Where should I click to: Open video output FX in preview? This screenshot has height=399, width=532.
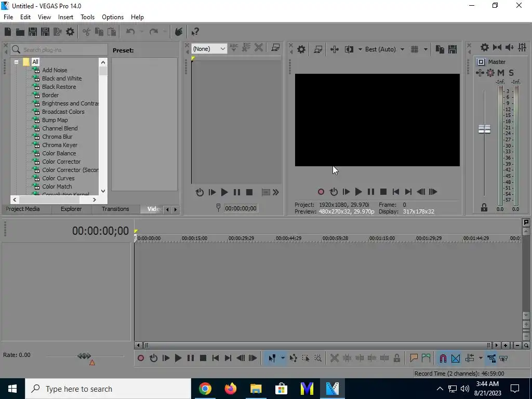click(334, 49)
